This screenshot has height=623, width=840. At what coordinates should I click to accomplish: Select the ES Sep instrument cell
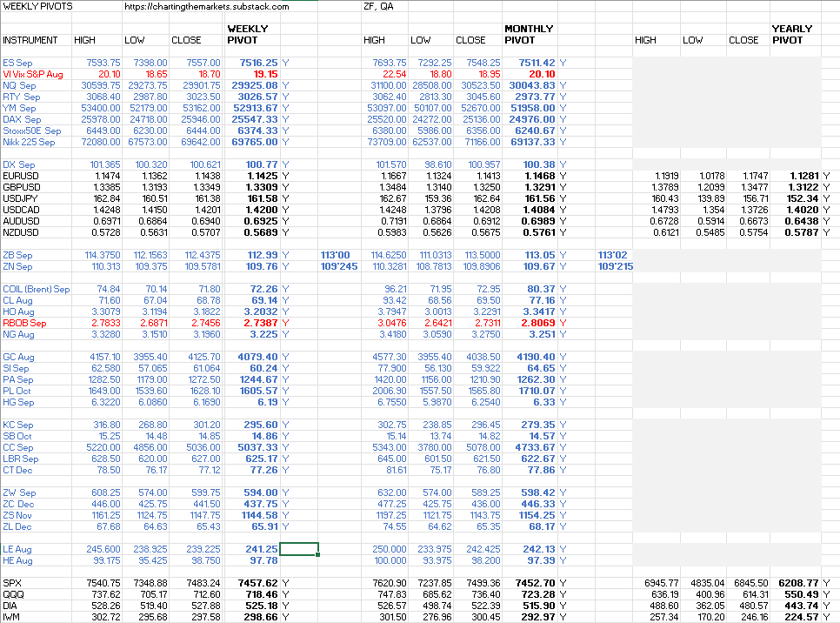(17, 63)
